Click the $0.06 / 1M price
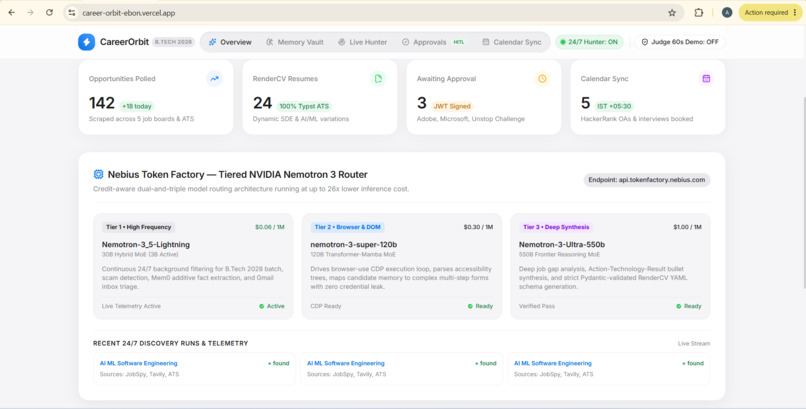Viewport: 806px width, 409px height. 270,227
